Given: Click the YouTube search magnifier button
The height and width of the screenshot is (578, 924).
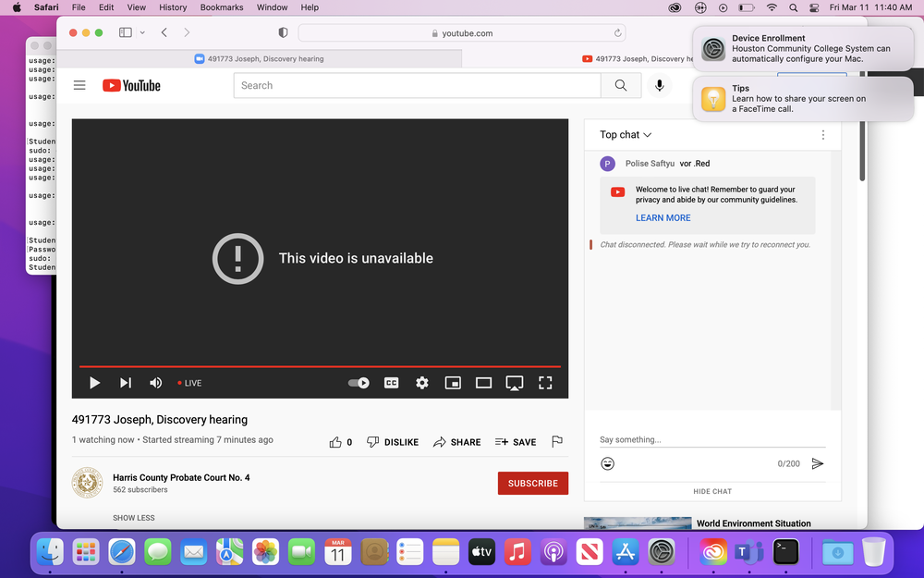Looking at the screenshot, I should click(x=620, y=85).
